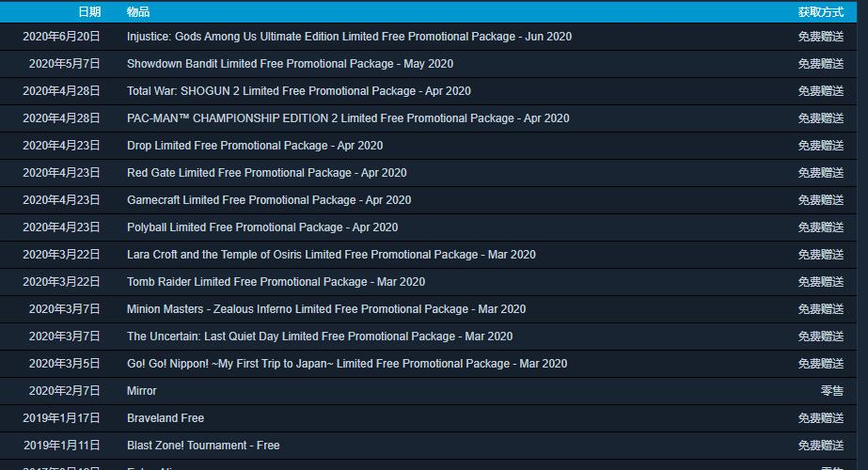Select the Gamecraft package entry
Viewport: 868px width, 470px height.
[x=269, y=200]
